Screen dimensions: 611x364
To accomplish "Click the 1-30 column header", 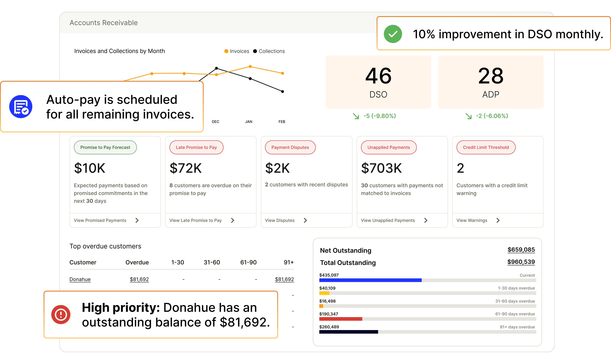I will pos(178,262).
